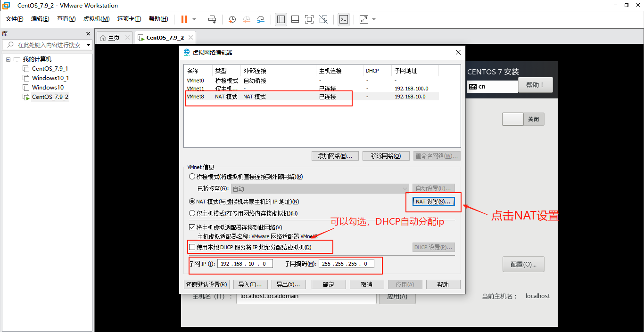Screen dimensions: 644x332
Task: Choose 仅主机模式 radio button
Action: pos(192,213)
